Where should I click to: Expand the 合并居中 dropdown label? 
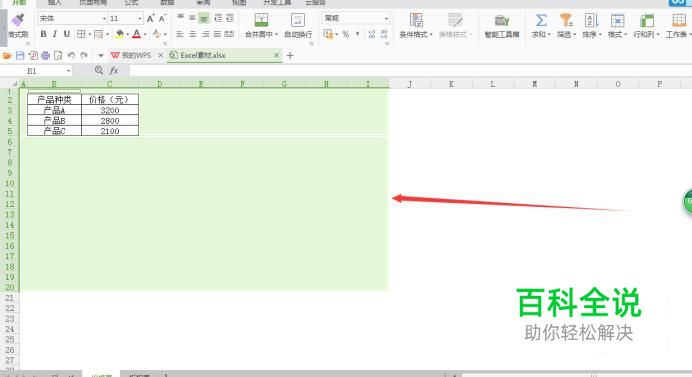(x=261, y=34)
